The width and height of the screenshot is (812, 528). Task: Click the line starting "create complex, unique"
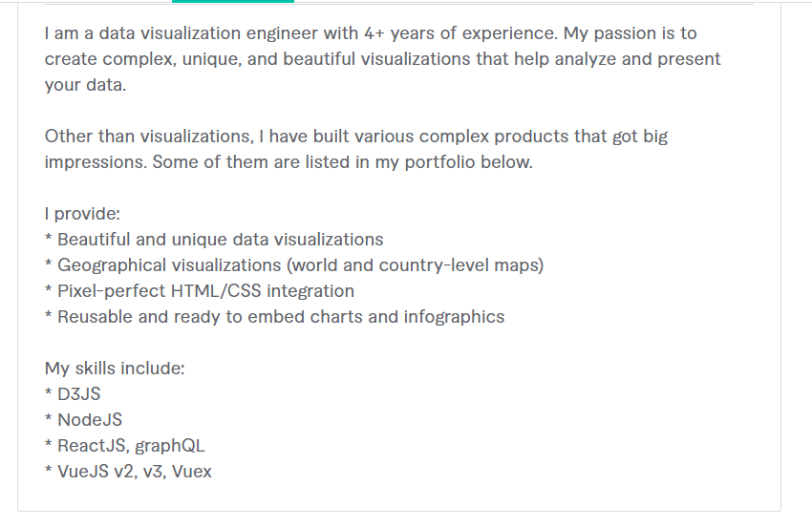[382, 59]
